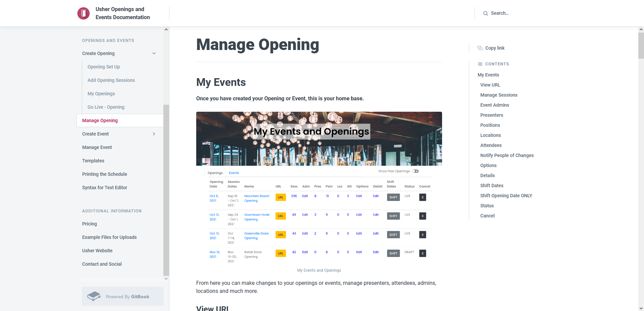Viewport: 644px width, 311px height.
Task: Open Opening Set Up page
Action: (x=104, y=67)
